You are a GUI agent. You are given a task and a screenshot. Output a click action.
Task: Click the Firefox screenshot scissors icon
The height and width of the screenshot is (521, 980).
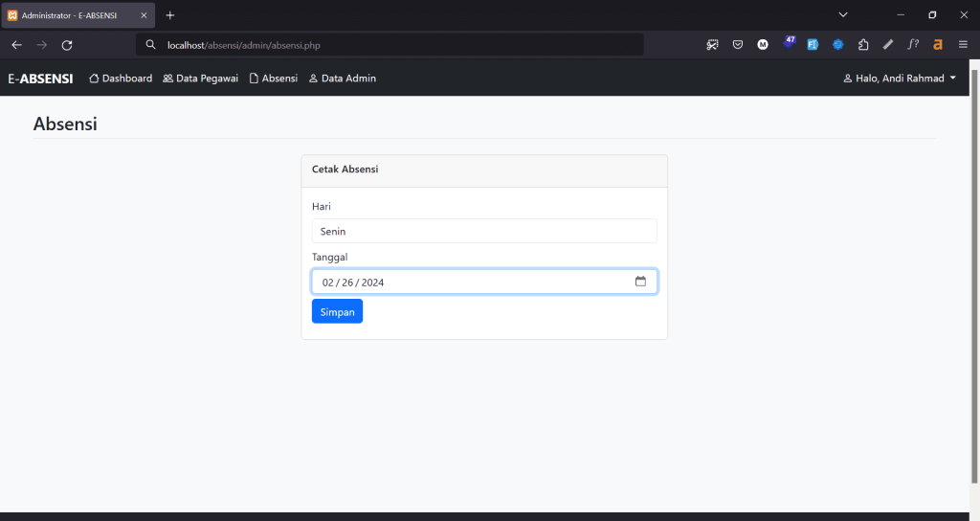[x=713, y=45]
